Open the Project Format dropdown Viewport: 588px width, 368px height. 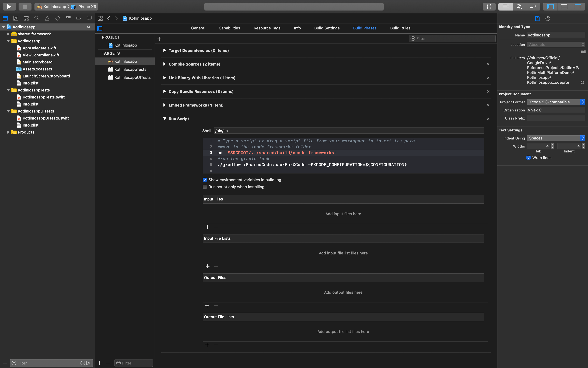(556, 102)
